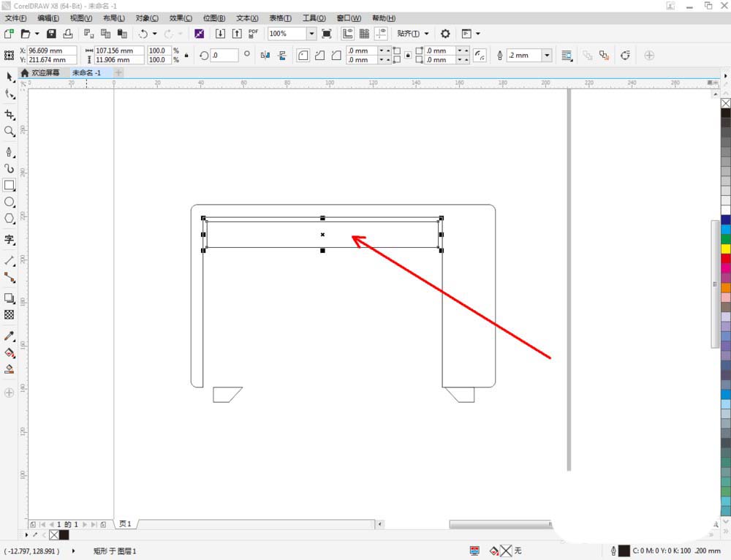The width and height of the screenshot is (731, 560).
Task: Click the Print icon
Action: click(x=68, y=34)
